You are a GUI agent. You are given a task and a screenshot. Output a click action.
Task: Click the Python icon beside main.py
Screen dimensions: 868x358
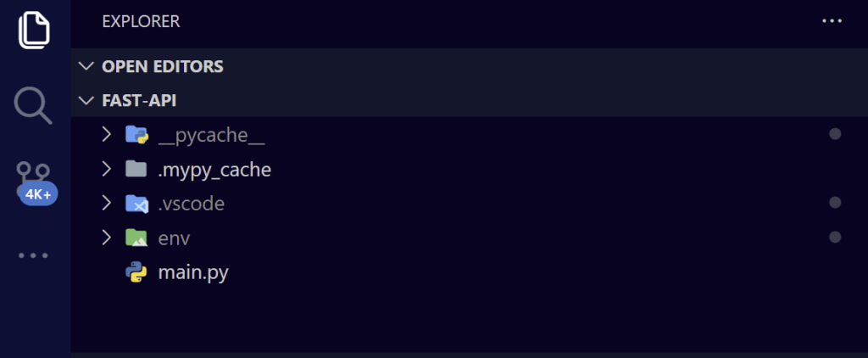136,273
